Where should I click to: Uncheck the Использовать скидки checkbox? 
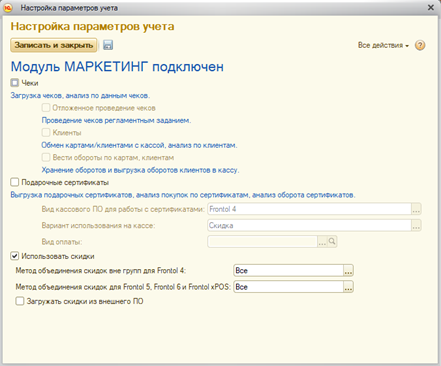(x=15, y=256)
